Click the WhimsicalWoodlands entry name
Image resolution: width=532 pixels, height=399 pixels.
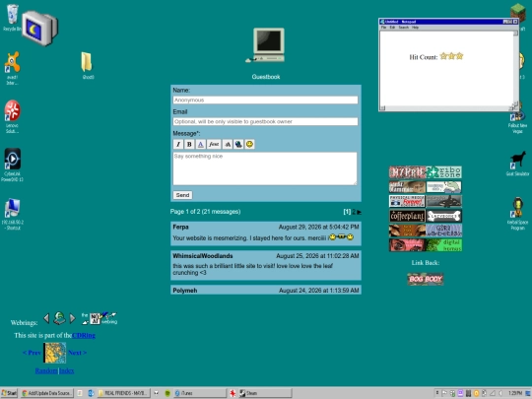pyautogui.click(x=203, y=256)
